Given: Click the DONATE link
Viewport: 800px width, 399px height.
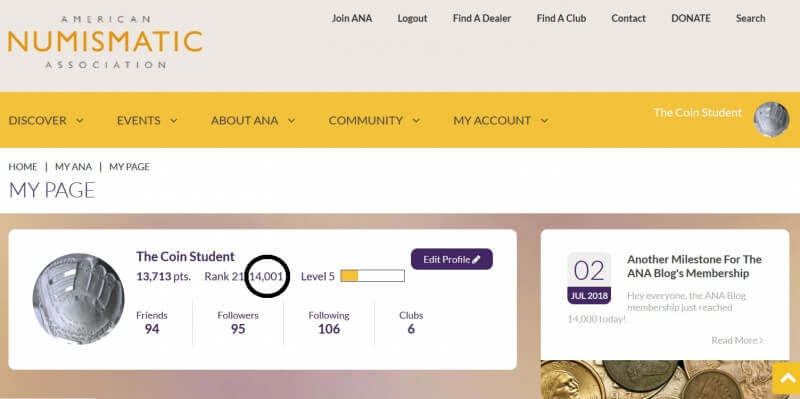Looking at the screenshot, I should click(x=691, y=18).
